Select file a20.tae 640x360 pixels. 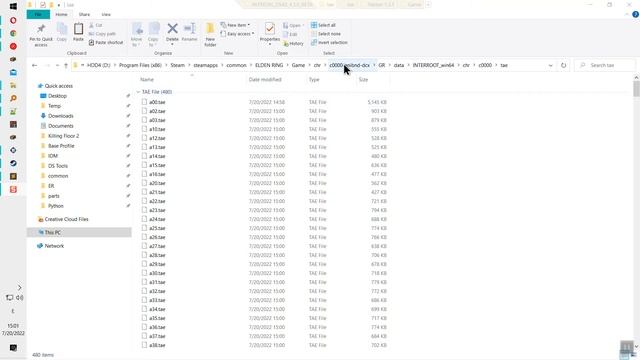[x=157, y=183]
